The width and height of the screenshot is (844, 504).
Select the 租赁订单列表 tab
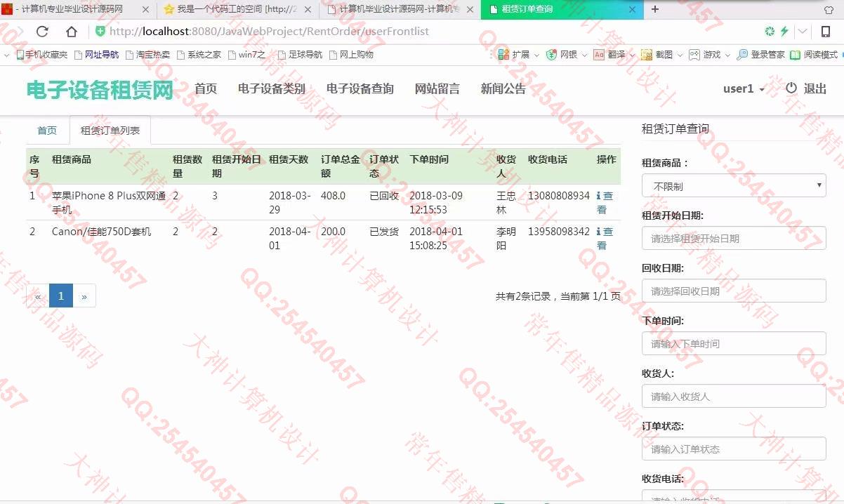pos(110,131)
